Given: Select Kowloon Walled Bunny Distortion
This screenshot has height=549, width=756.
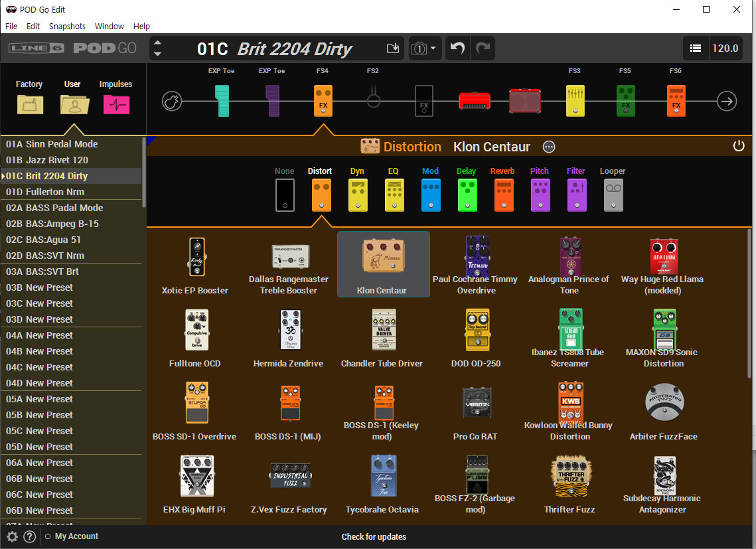Looking at the screenshot, I should tap(569, 411).
